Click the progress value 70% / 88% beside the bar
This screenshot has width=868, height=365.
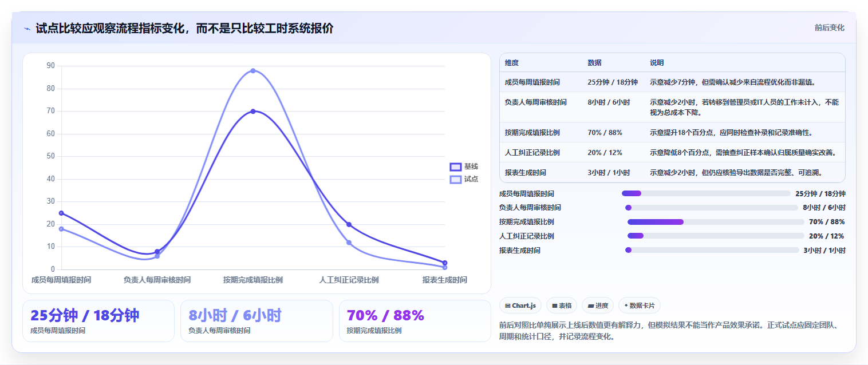(x=827, y=222)
